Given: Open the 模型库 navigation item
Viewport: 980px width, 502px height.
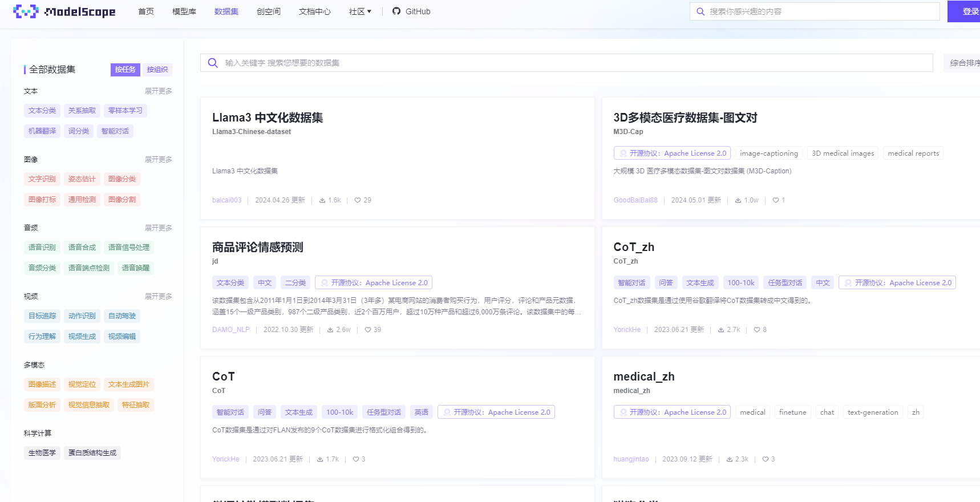Looking at the screenshot, I should [x=184, y=11].
